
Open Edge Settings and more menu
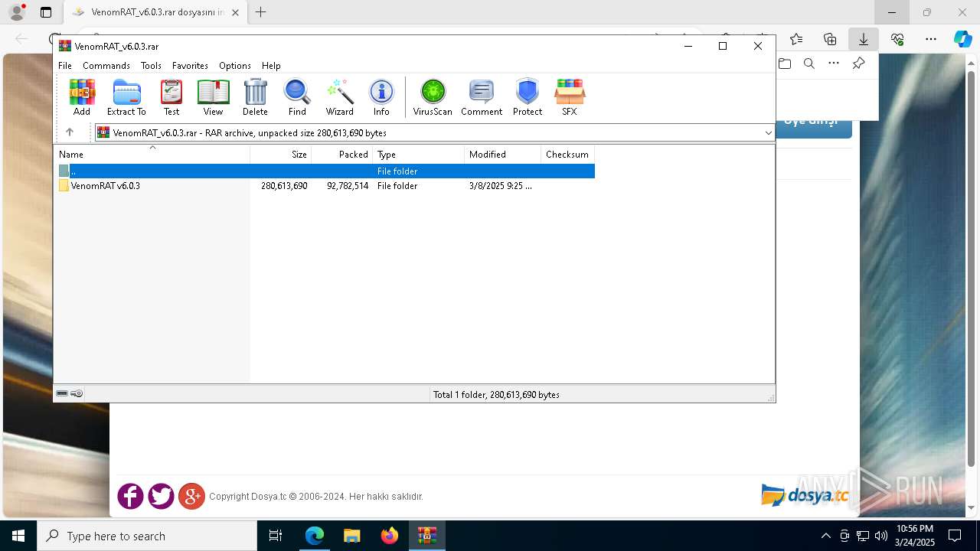(931, 39)
